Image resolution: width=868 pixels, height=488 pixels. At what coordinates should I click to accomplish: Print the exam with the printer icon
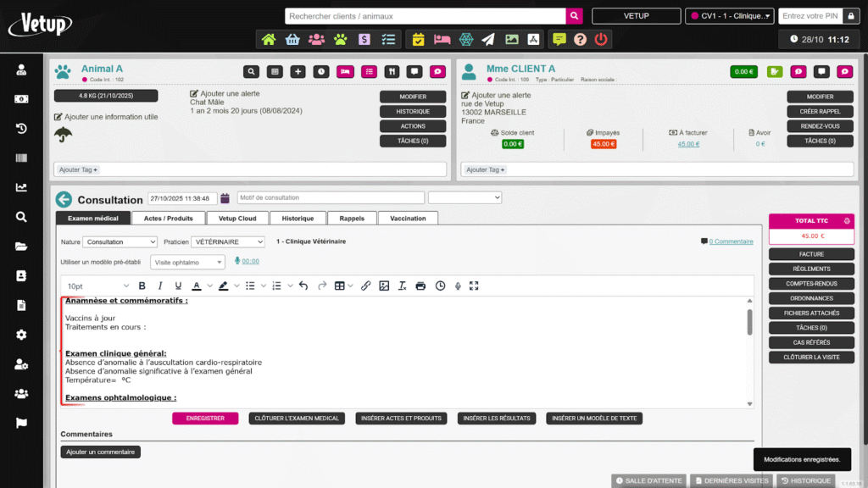(421, 286)
